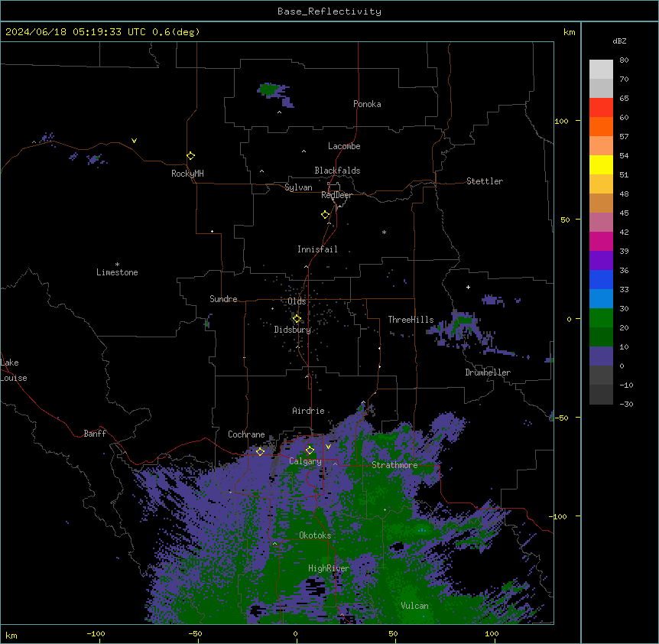This screenshot has width=659, height=644.
Task: Click the Olds town label
Action: pos(297,301)
